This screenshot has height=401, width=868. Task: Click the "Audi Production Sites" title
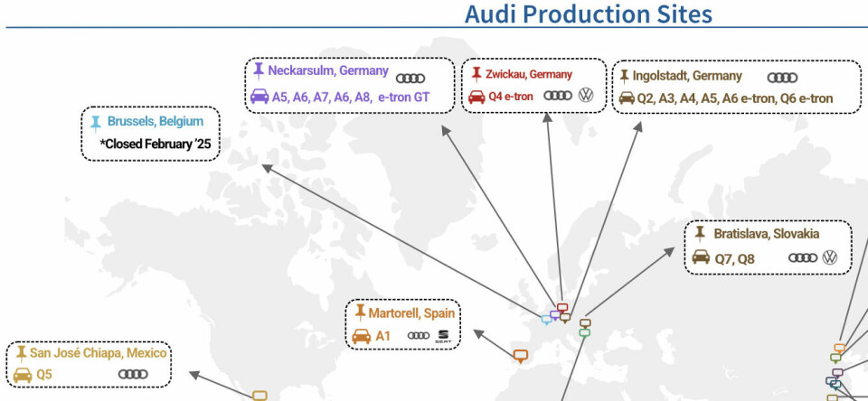[588, 14]
